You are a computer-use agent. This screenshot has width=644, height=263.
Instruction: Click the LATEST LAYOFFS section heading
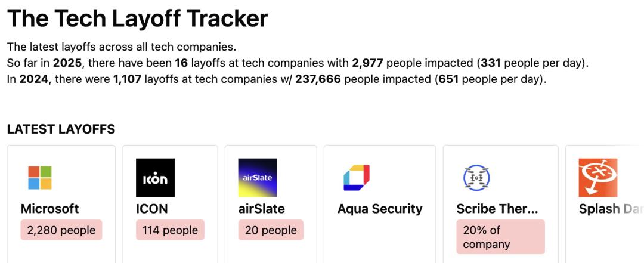(61, 129)
